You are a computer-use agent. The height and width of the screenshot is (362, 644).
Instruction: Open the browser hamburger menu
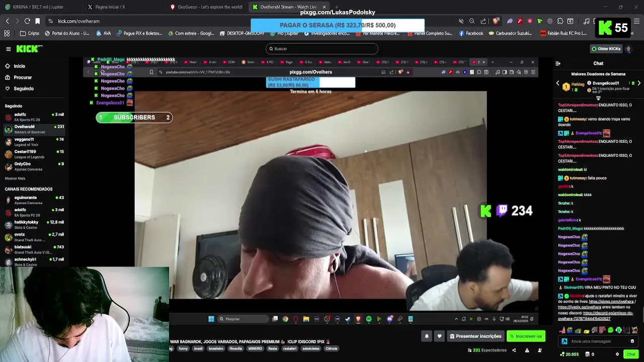coord(636,21)
